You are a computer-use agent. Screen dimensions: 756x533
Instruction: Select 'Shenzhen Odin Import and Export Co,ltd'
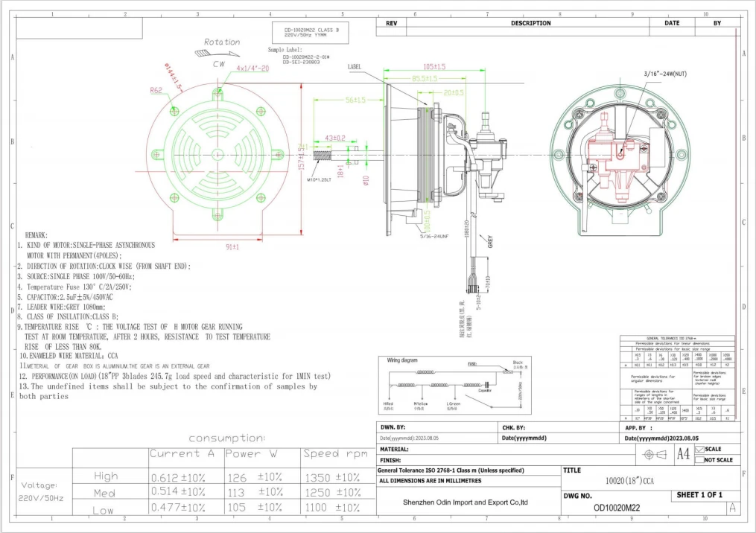(x=466, y=502)
